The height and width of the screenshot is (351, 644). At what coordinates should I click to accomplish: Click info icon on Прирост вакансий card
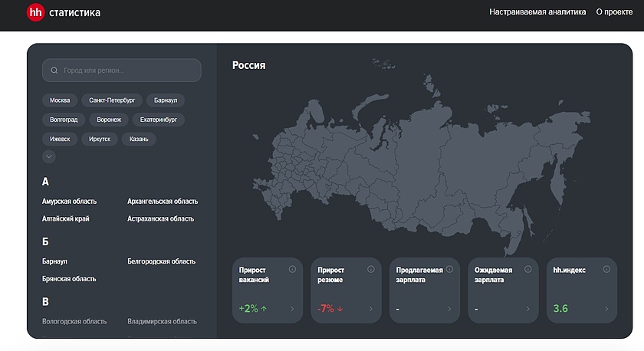coord(292,269)
